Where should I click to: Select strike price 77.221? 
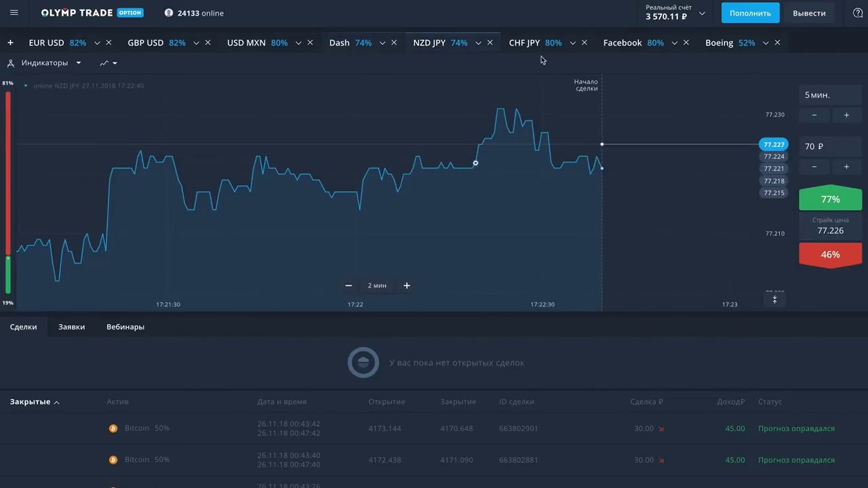(x=774, y=169)
